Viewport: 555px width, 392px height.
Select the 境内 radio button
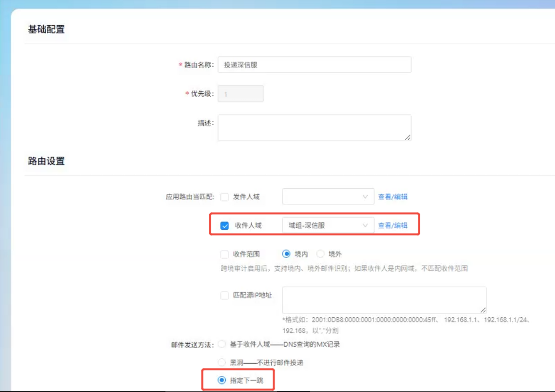coord(286,254)
